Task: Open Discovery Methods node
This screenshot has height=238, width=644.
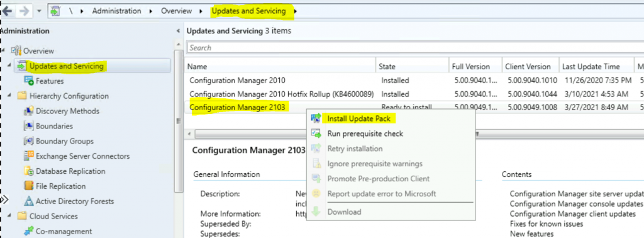Action: (x=67, y=111)
